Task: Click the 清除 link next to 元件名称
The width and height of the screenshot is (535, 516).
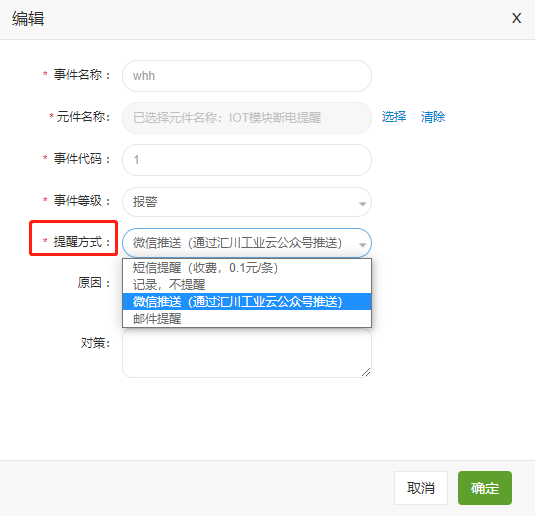Action: 433,117
